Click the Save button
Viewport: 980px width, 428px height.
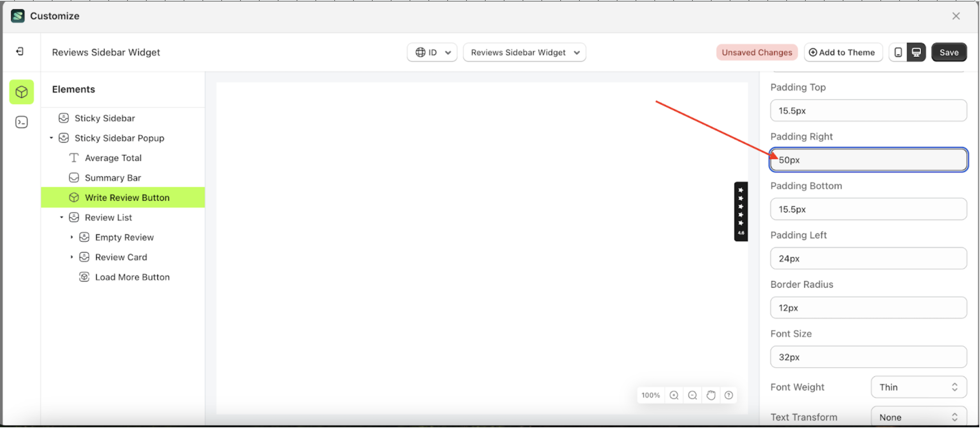tap(949, 52)
